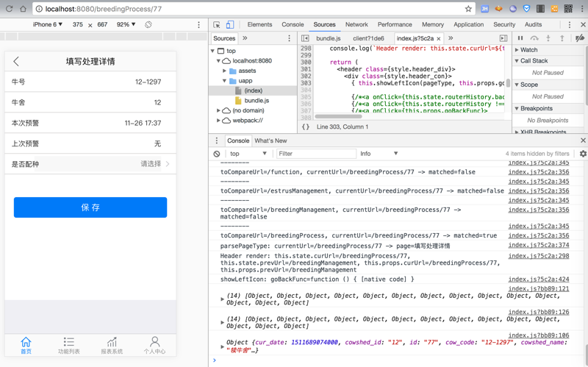
Task: Open the iPhone 6 device dropdown
Action: pos(47,24)
